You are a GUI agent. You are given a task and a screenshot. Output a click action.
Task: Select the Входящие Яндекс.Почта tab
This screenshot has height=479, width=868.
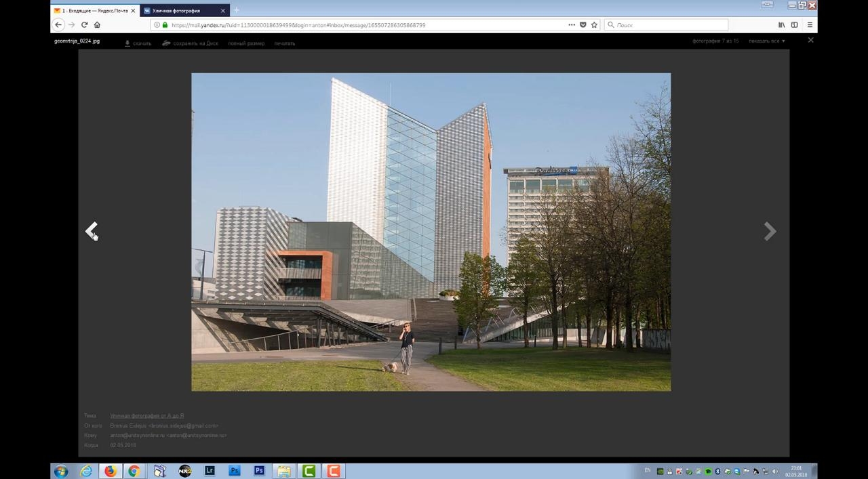[95, 11]
